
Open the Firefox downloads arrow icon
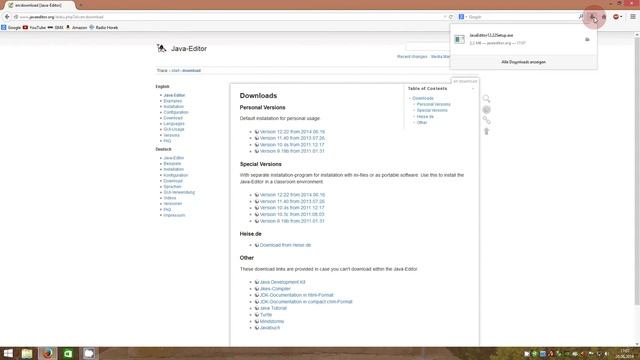[x=592, y=17]
